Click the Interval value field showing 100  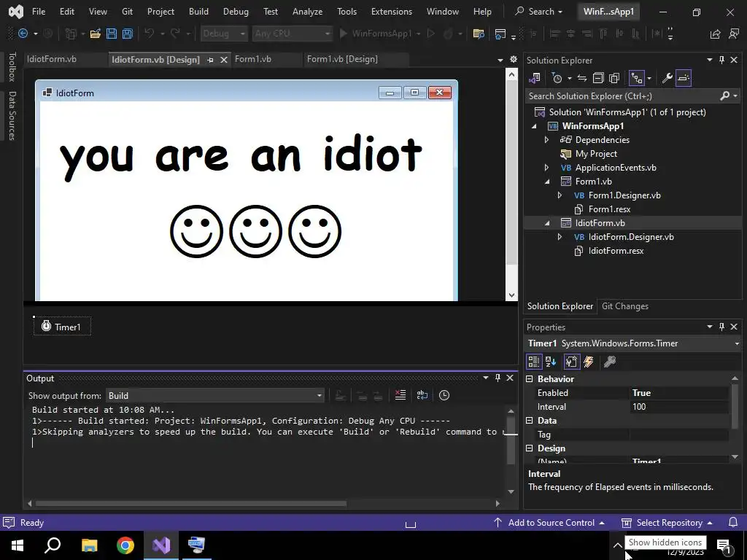[x=679, y=407]
